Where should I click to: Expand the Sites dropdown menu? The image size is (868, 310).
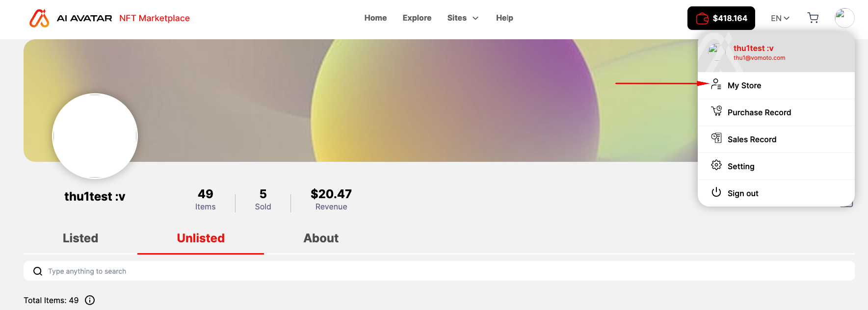[463, 18]
